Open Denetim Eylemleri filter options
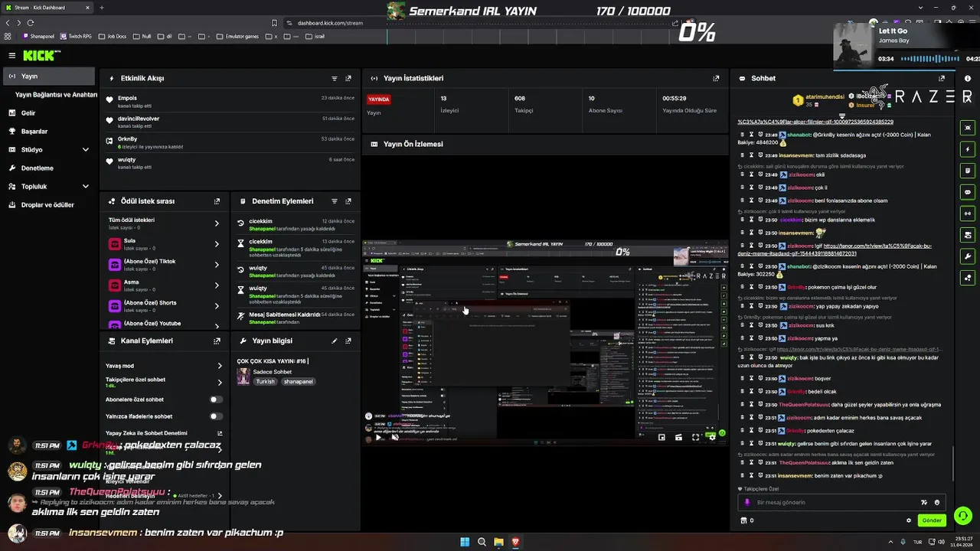 [335, 201]
